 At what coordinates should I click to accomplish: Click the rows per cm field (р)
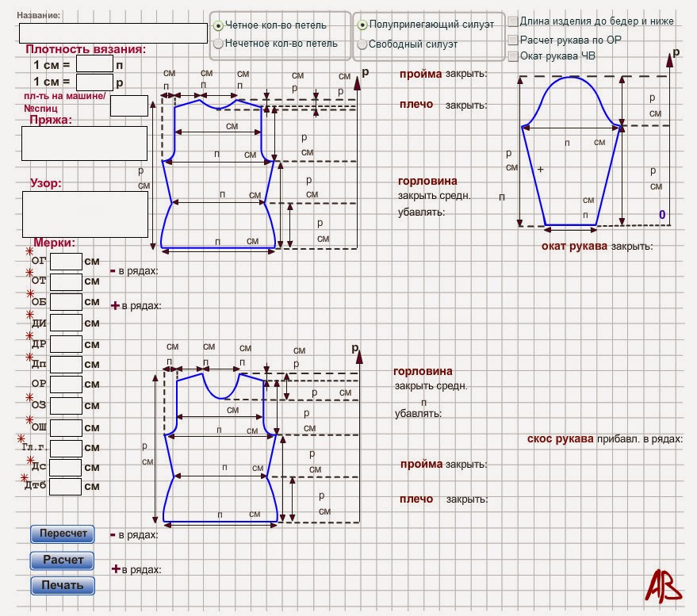click(94, 82)
